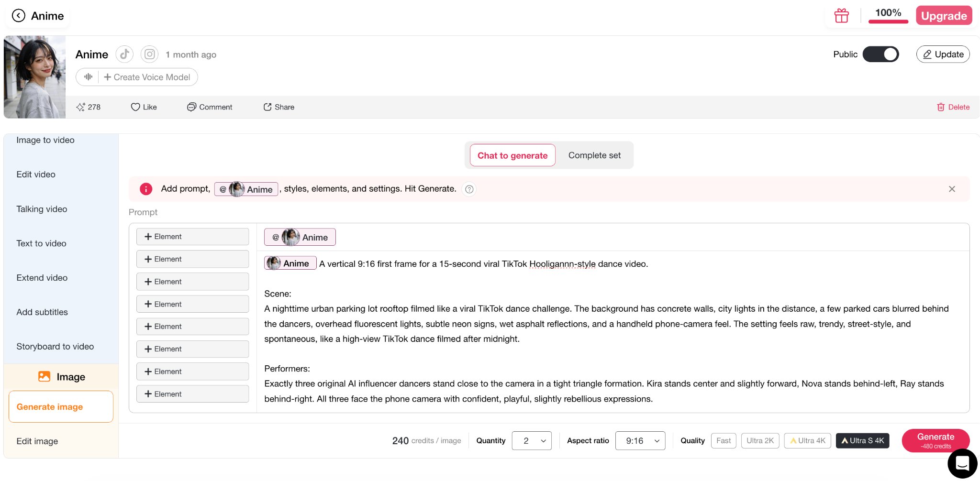Screen dimensions: 980x481
Task: Select Fast quality option
Action: point(724,441)
